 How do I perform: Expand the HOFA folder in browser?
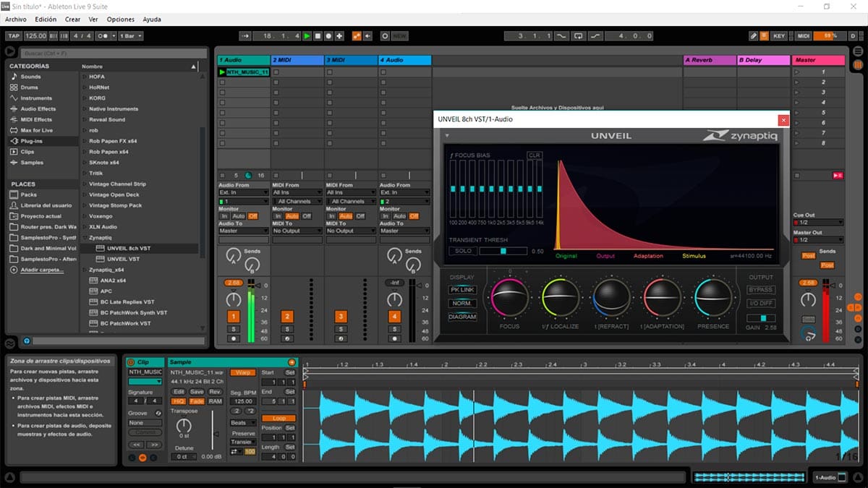(85, 77)
